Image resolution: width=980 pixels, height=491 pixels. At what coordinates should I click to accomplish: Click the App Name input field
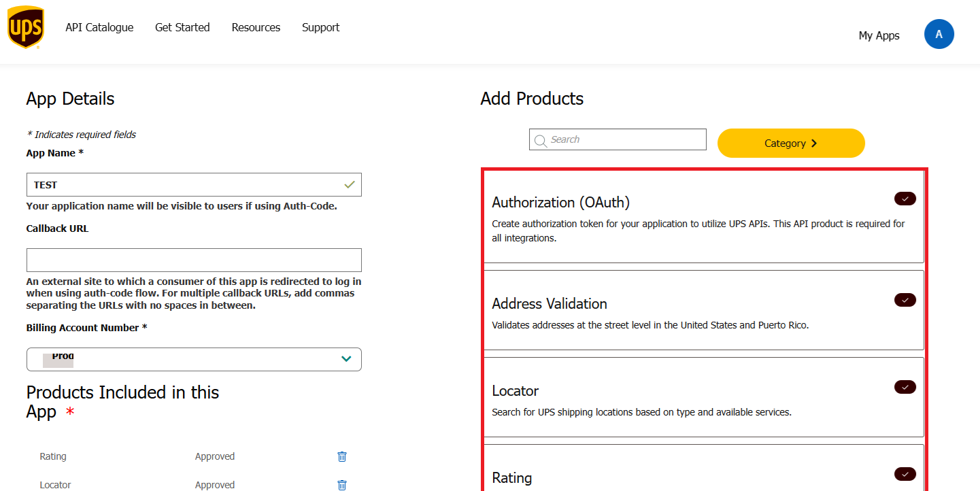pos(194,184)
